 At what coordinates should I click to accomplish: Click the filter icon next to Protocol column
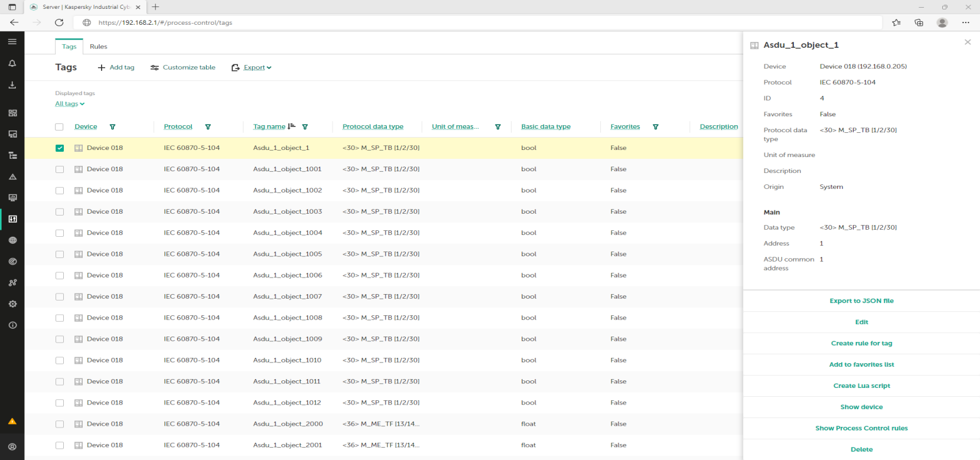coord(208,127)
